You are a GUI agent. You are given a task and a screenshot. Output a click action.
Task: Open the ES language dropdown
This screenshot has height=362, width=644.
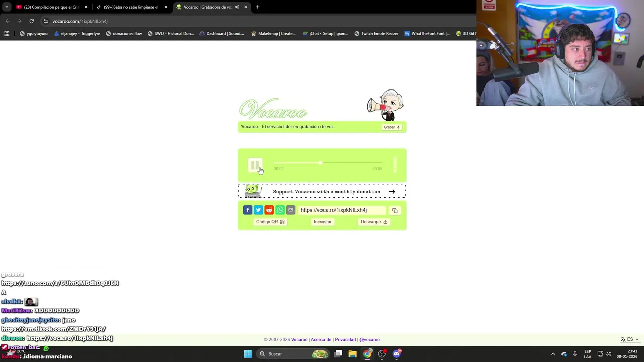pos(630,339)
